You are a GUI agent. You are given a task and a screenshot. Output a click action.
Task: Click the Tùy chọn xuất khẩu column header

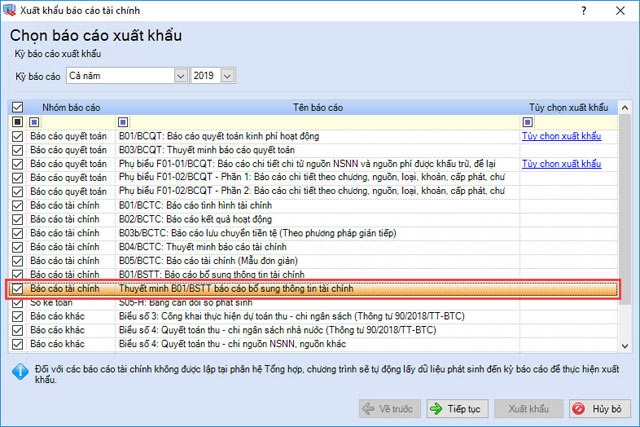[569, 107]
